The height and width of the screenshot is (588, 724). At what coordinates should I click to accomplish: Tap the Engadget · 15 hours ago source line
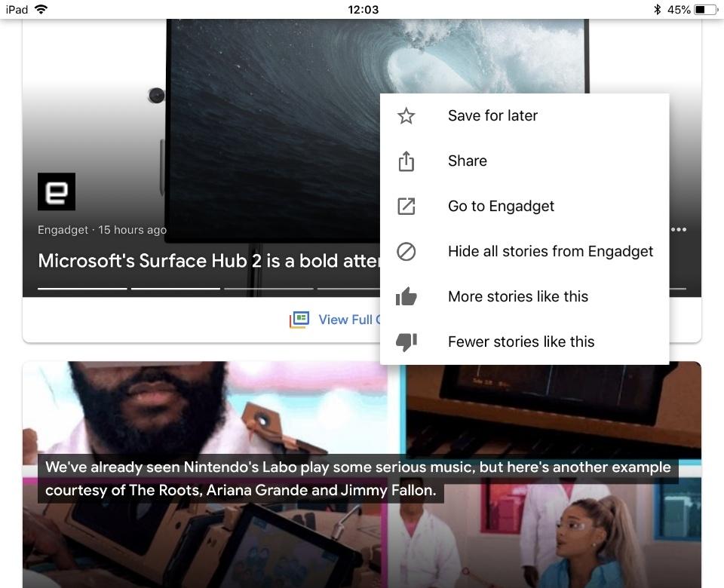pos(102,230)
